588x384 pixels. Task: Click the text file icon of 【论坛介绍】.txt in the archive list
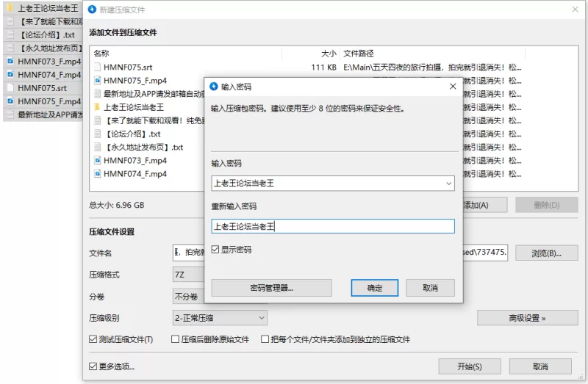click(97, 134)
